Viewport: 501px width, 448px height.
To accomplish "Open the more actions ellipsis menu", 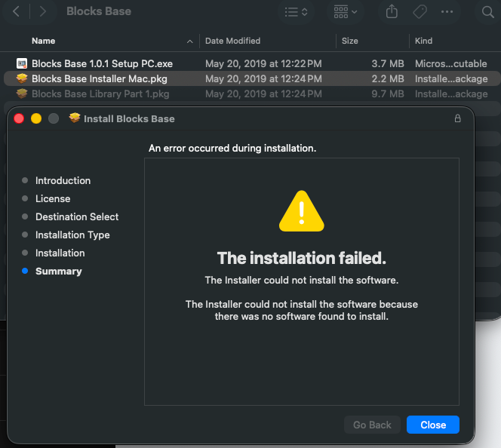I will pyautogui.click(x=447, y=12).
